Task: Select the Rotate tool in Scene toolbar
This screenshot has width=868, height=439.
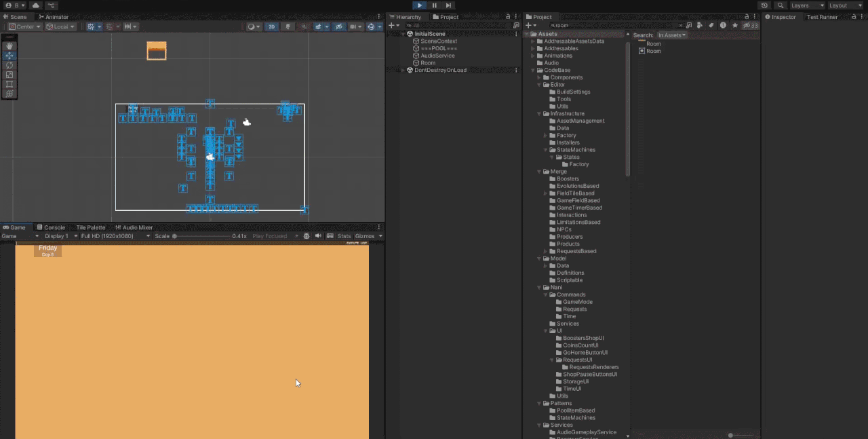Action: [9, 65]
